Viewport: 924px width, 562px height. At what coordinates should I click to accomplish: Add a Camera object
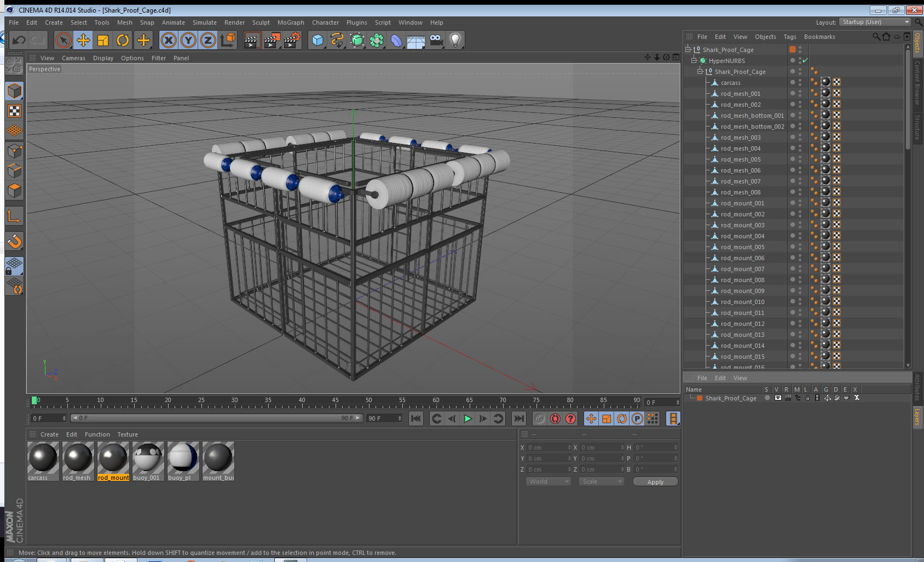(x=436, y=40)
